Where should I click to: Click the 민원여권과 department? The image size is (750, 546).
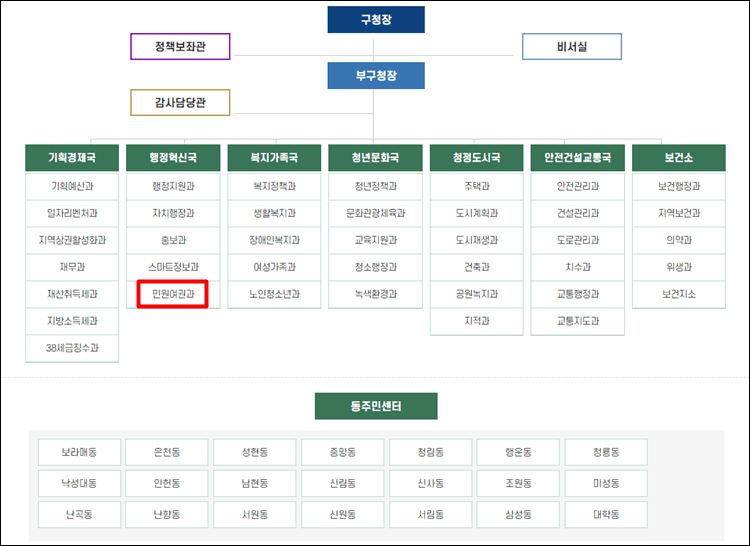coord(173,294)
